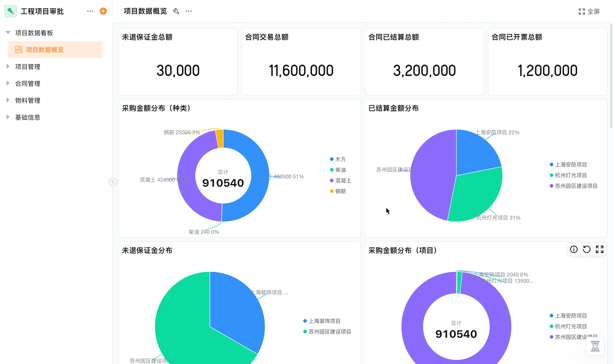Image resolution: width=613 pixels, height=364 pixels.
Task: Toggle the 柴油 legend item
Action: pyautogui.click(x=338, y=170)
